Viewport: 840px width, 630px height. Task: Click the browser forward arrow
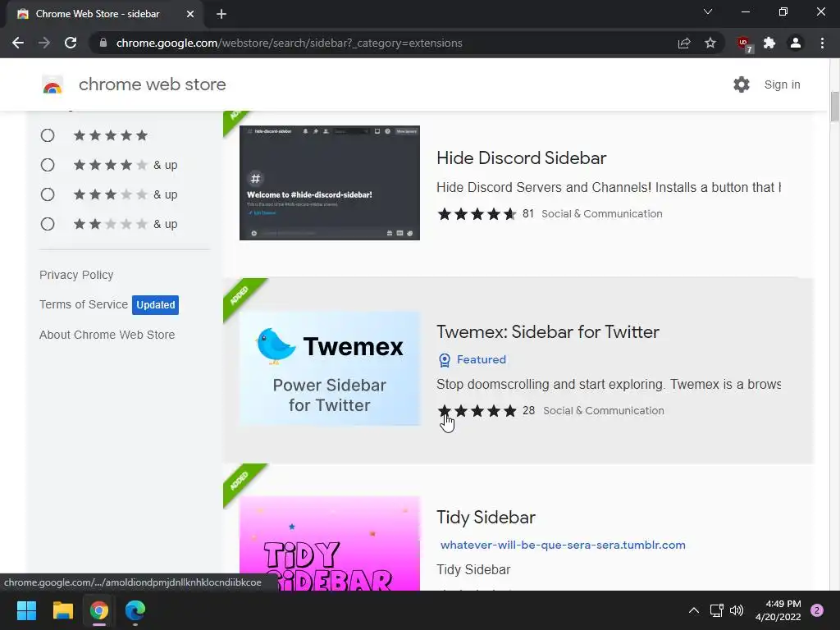coord(44,43)
